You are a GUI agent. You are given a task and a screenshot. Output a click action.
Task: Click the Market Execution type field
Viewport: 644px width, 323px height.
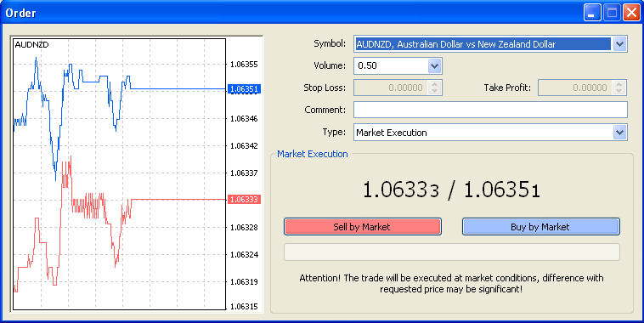tap(483, 133)
